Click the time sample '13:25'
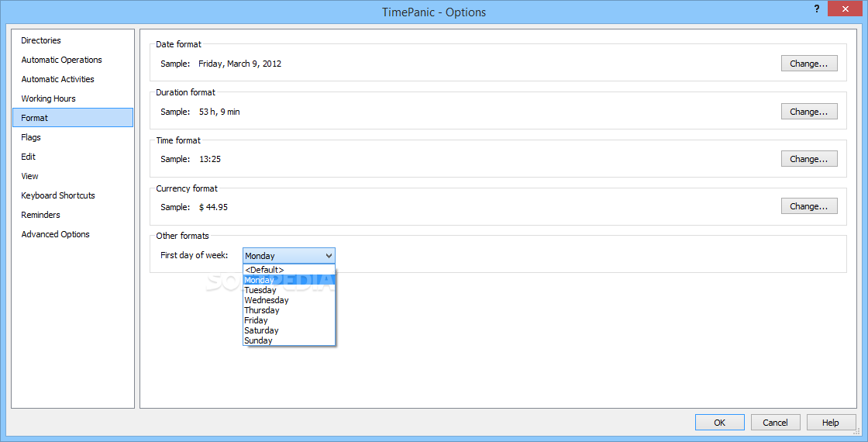 click(x=210, y=159)
